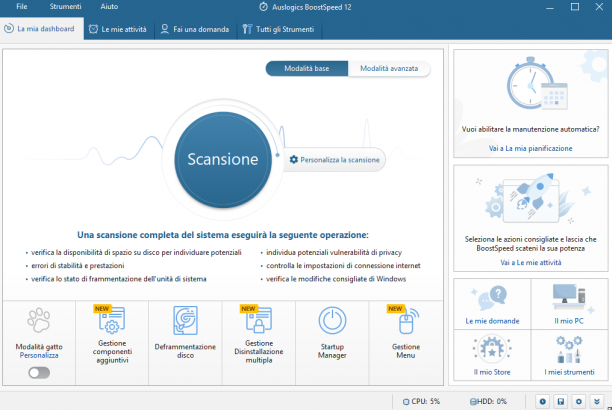612x410 pixels.
Task: Click 'errori di stabilità e prestazioni' text
Action: pos(78,266)
